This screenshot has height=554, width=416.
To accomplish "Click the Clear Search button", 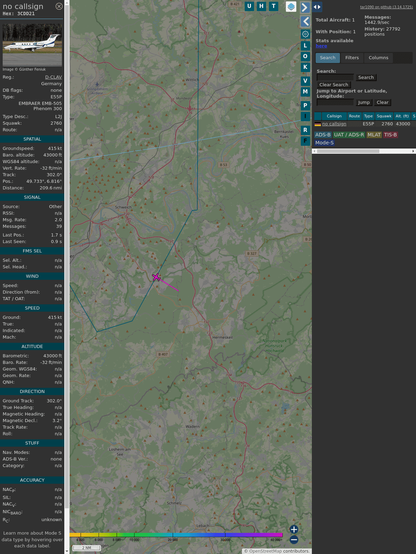I will click(x=334, y=85).
